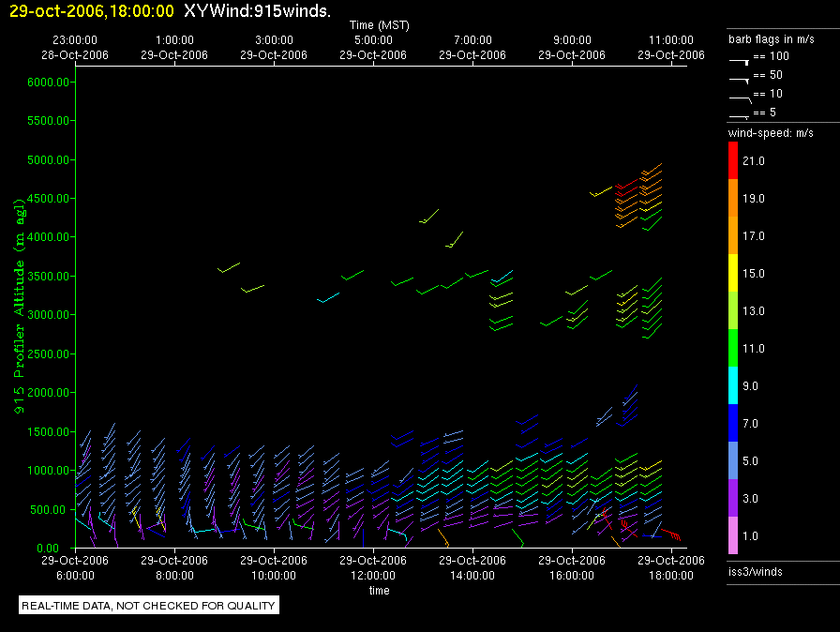840x632 pixels.
Task: Click the 'time' label under the bottom axis
Action: pyautogui.click(x=380, y=591)
